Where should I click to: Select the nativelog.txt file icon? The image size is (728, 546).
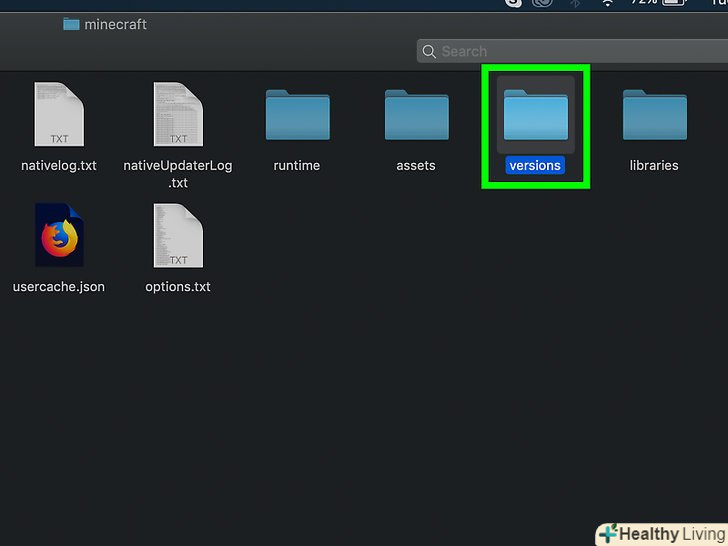(x=59, y=114)
